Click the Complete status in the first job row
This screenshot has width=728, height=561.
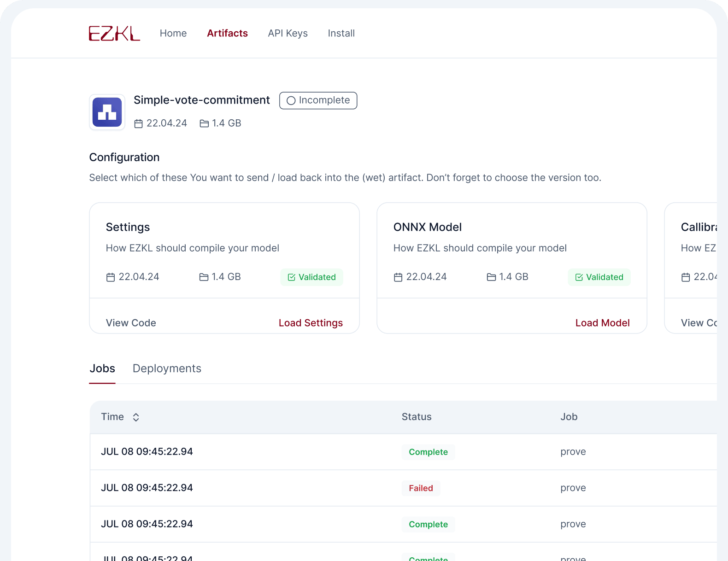tap(428, 452)
